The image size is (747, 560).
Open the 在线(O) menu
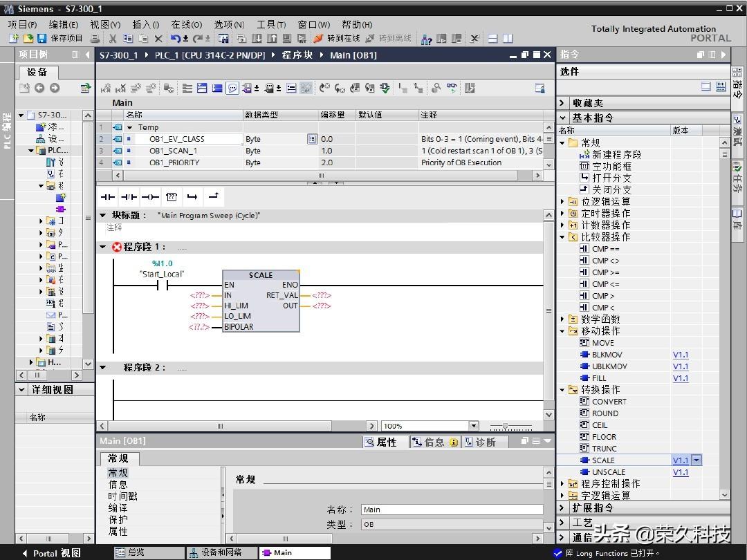(186, 24)
